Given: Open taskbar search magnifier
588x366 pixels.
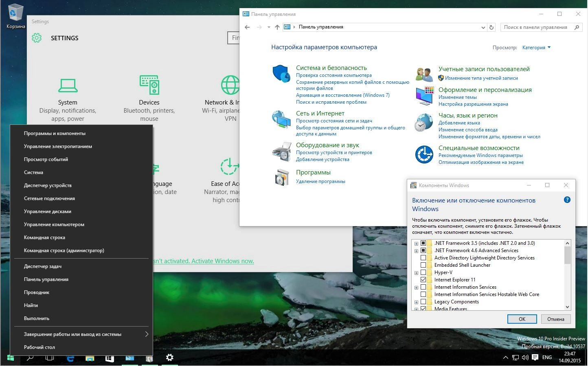Looking at the screenshot, I should pos(30,357).
